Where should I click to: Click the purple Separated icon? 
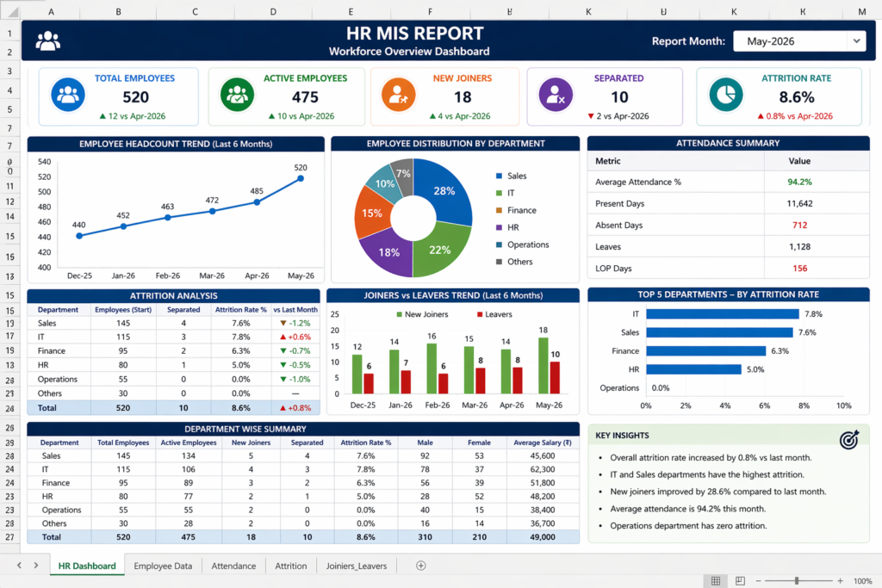click(556, 95)
